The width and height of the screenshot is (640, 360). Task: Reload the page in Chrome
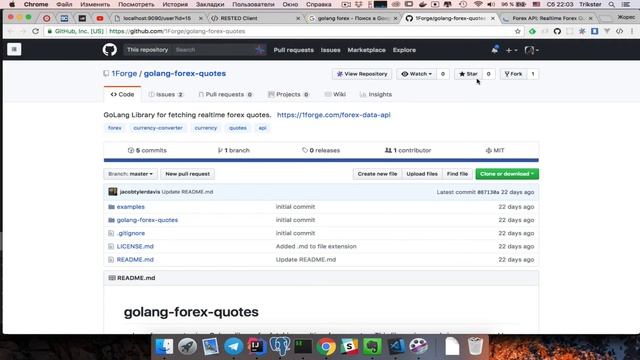coord(36,31)
